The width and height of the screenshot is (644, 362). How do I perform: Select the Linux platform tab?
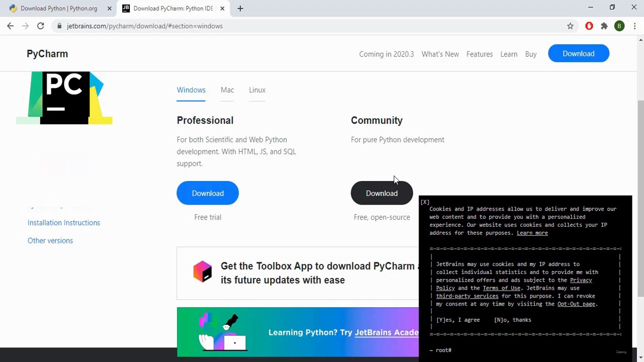pyautogui.click(x=257, y=90)
